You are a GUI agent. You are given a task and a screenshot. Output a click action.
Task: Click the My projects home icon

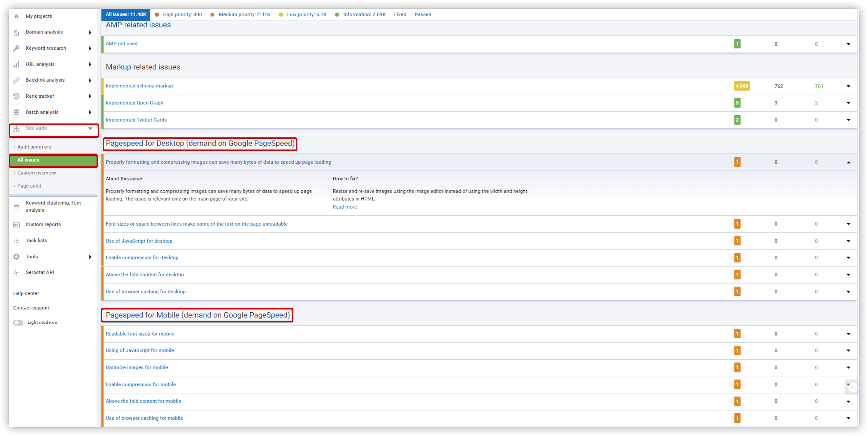point(16,16)
